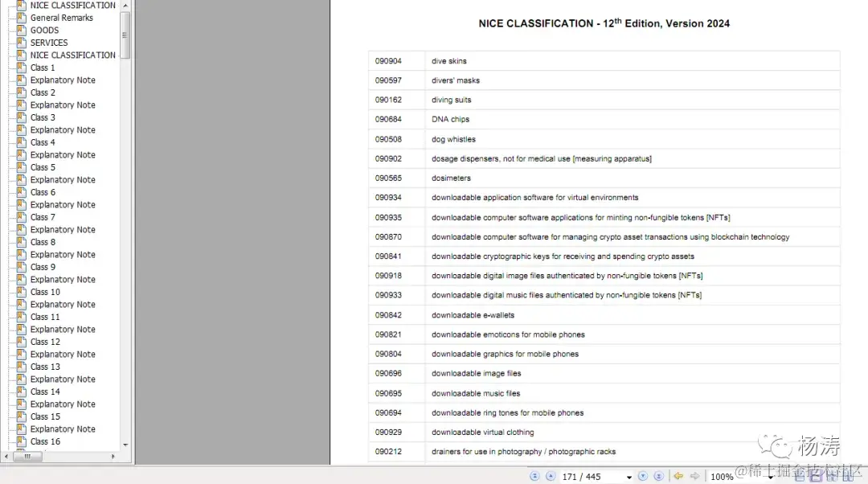Select the second NICE CLASSIFICATION bookmark above Class 1
The height and width of the screenshot is (484, 868).
click(72, 55)
